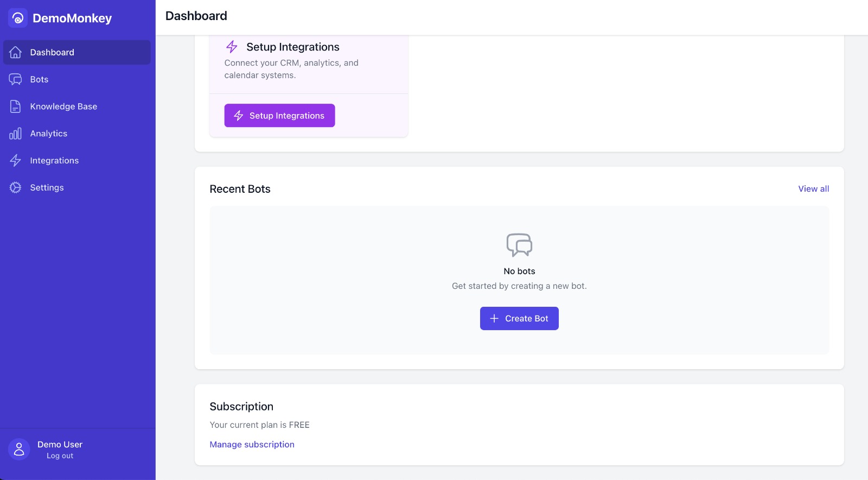
Task: Click the DemoMonkey brand name text
Action: point(72,18)
